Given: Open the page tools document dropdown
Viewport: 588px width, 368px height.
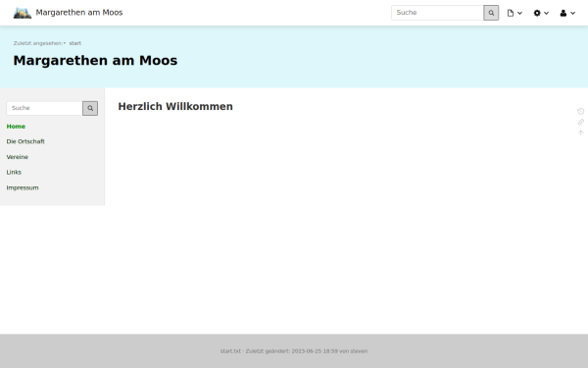Looking at the screenshot, I should point(514,13).
